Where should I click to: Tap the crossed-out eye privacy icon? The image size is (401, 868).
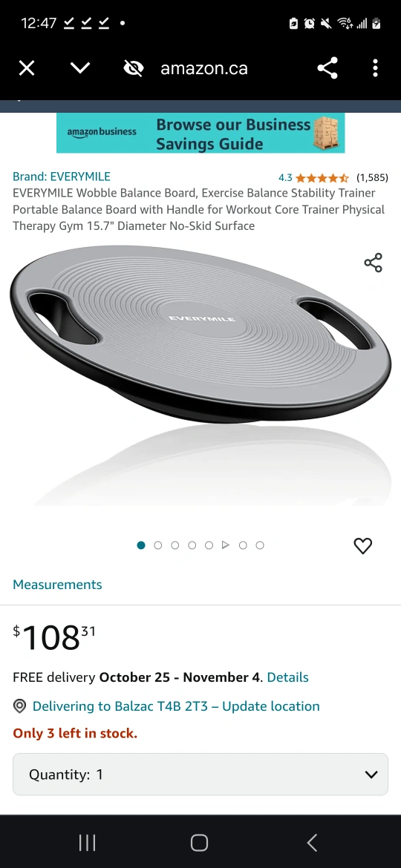[x=134, y=69]
